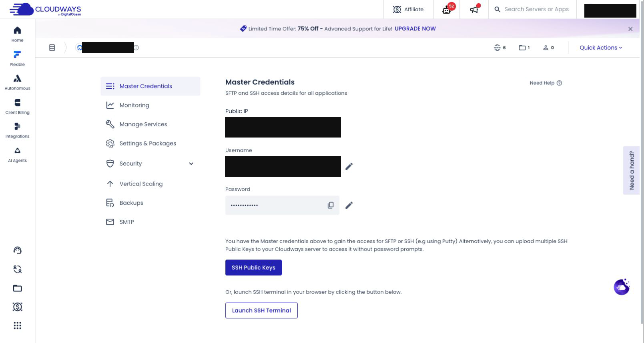644x343 pixels.
Task: Open the apps grid icon in sidebar
Action: point(17,325)
